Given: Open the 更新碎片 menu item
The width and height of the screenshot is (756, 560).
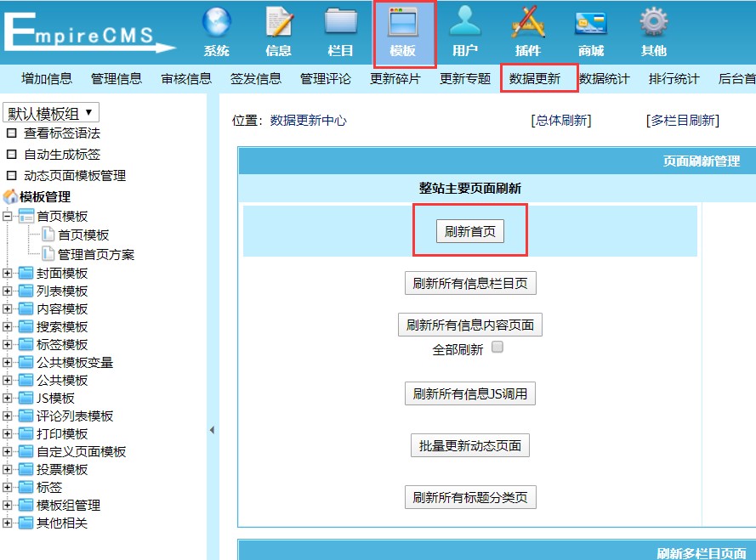Looking at the screenshot, I should pos(395,78).
